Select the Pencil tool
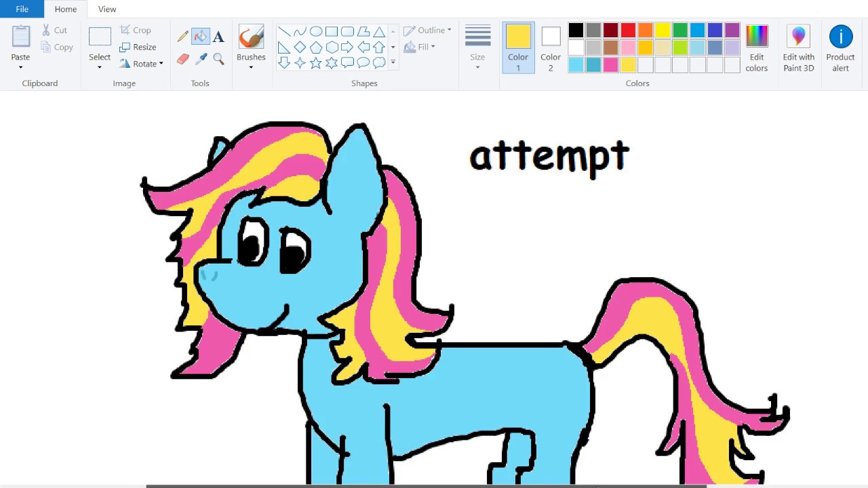868x488 pixels. click(183, 36)
